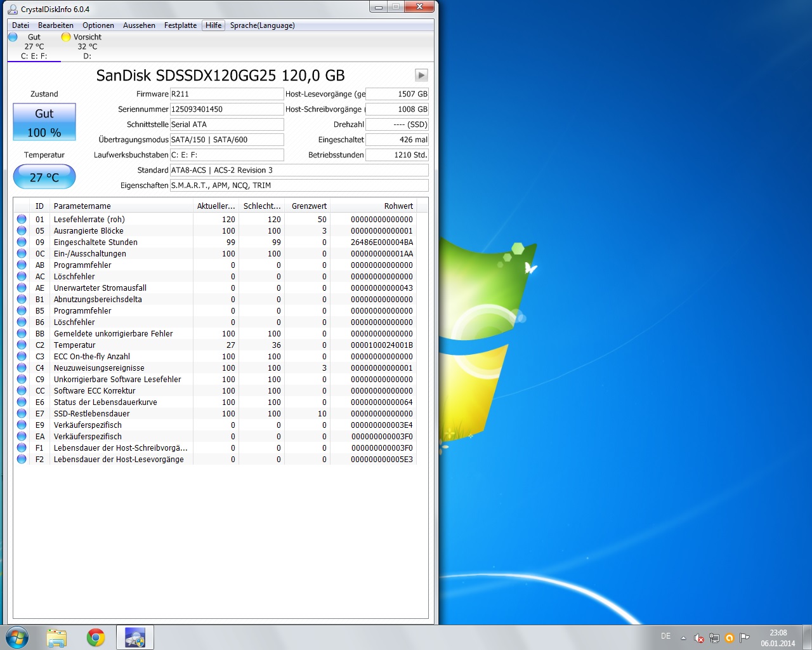812x650 pixels.
Task: Click status icon of Lebensdauer der Host-Lesevorgänge row
Action: tap(22, 459)
